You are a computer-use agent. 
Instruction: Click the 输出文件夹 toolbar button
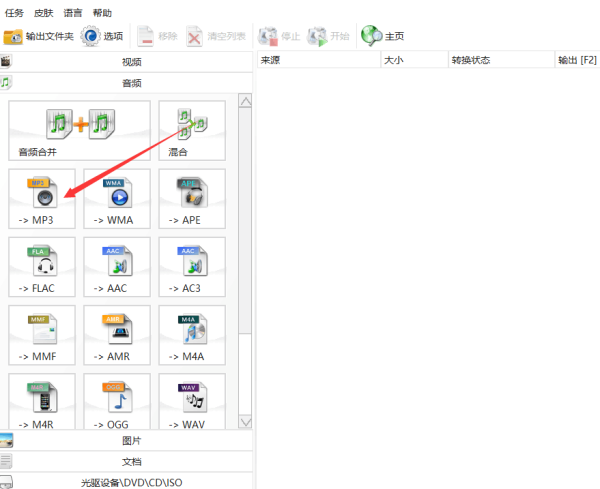38,36
